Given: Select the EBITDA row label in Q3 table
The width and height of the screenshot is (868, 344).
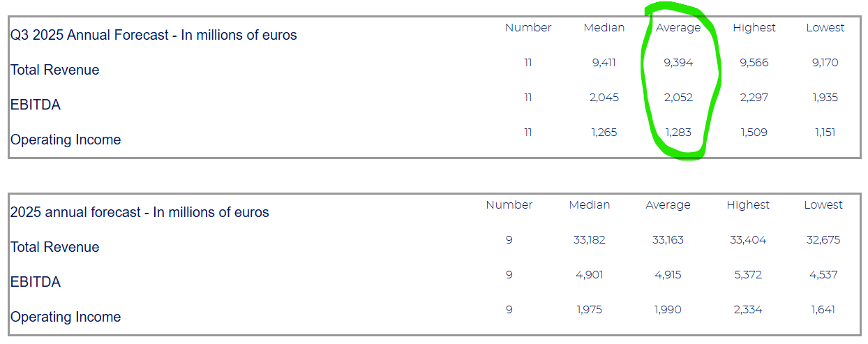Looking at the screenshot, I should (x=36, y=105).
